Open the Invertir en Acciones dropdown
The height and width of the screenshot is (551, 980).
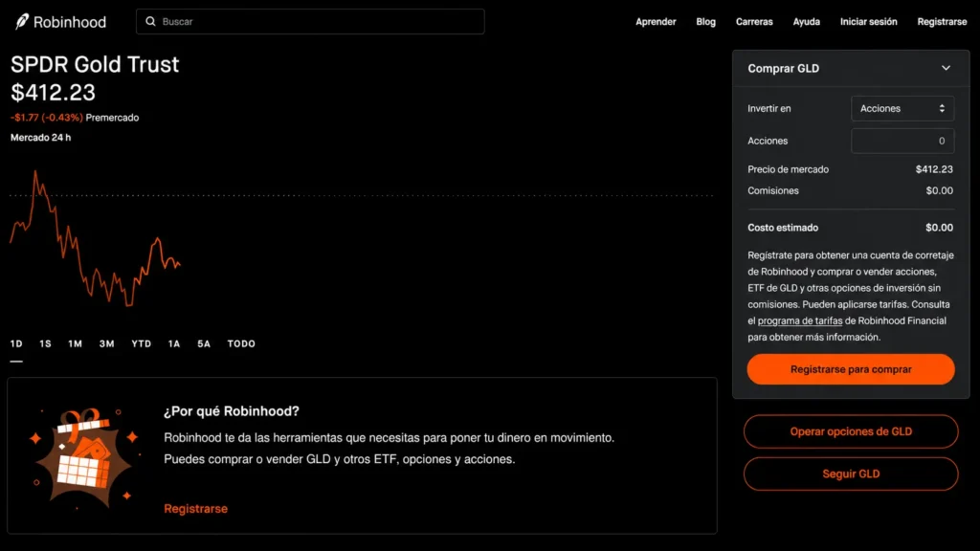[902, 109]
